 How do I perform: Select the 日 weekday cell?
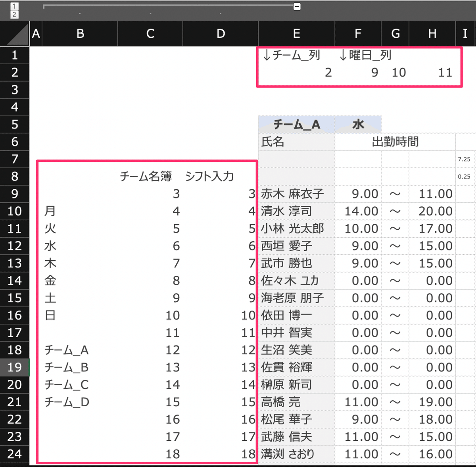click(x=80, y=315)
